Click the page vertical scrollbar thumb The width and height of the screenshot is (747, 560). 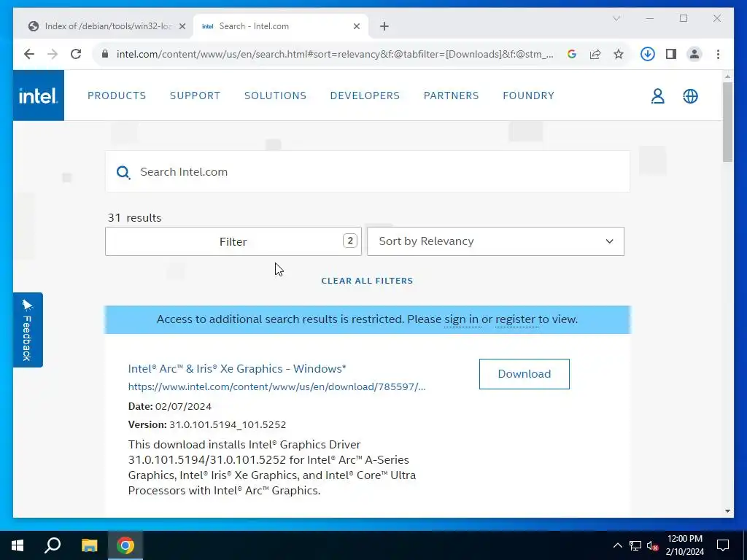coord(727,122)
